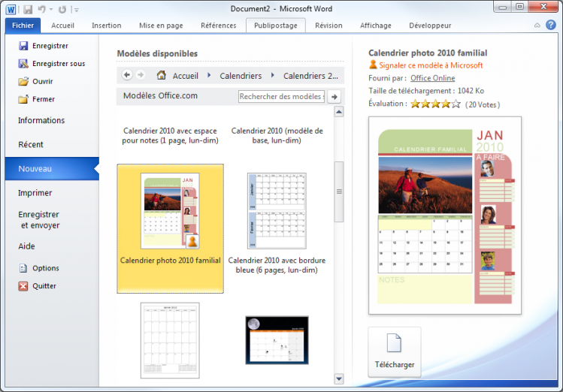Select Calendrier photo 2010 familial thumbnail
The height and width of the screenshot is (392, 563).
click(x=170, y=211)
